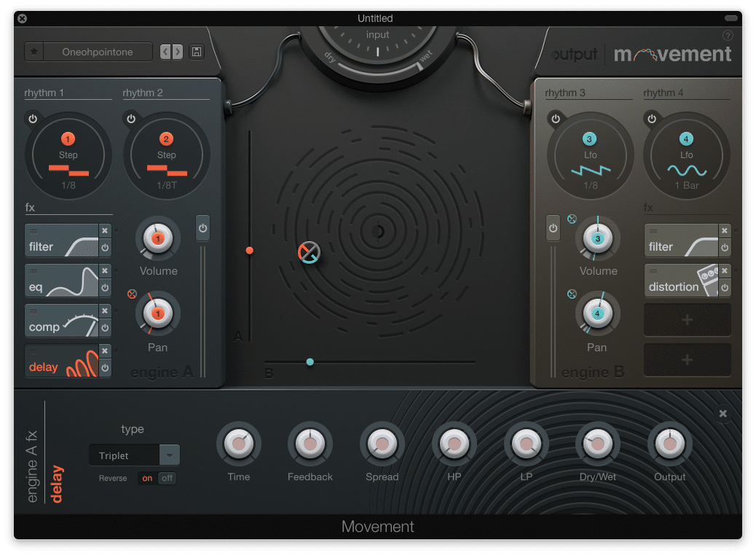Bypass the distortion effect power button

coord(724,288)
